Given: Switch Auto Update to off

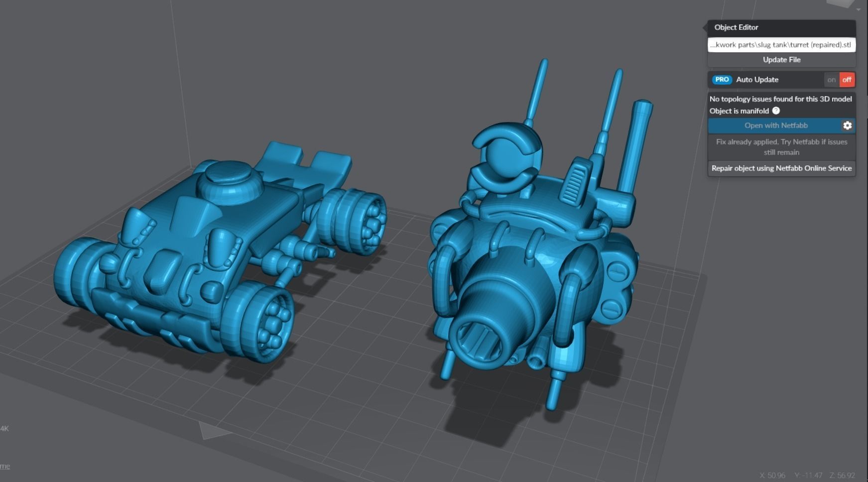Looking at the screenshot, I should pyautogui.click(x=847, y=80).
